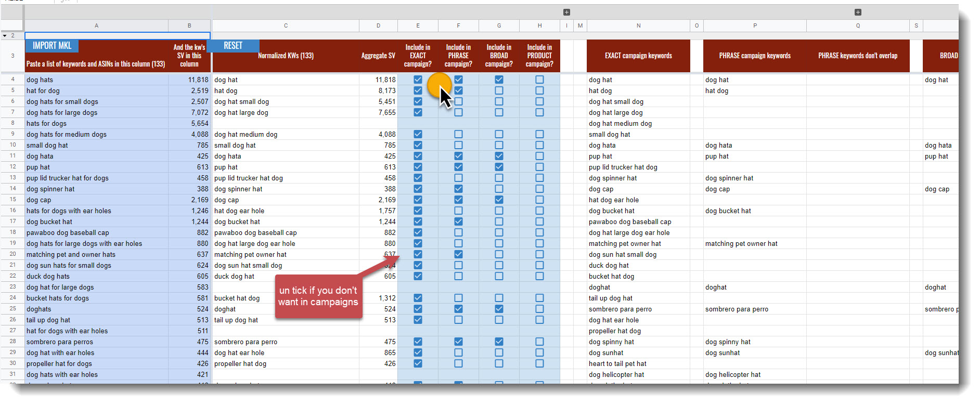Select the aggregate value "8,173"
Viewport: 980px width, 405px height.
378,90
